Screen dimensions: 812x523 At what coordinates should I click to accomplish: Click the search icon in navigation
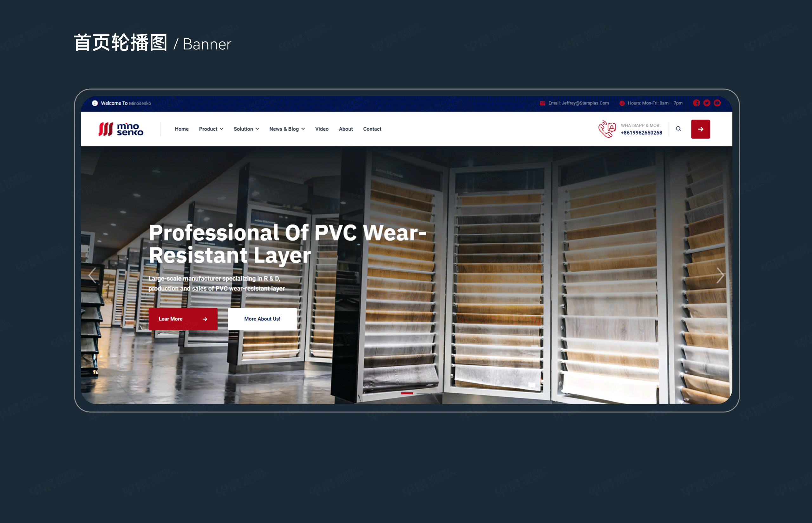point(679,129)
